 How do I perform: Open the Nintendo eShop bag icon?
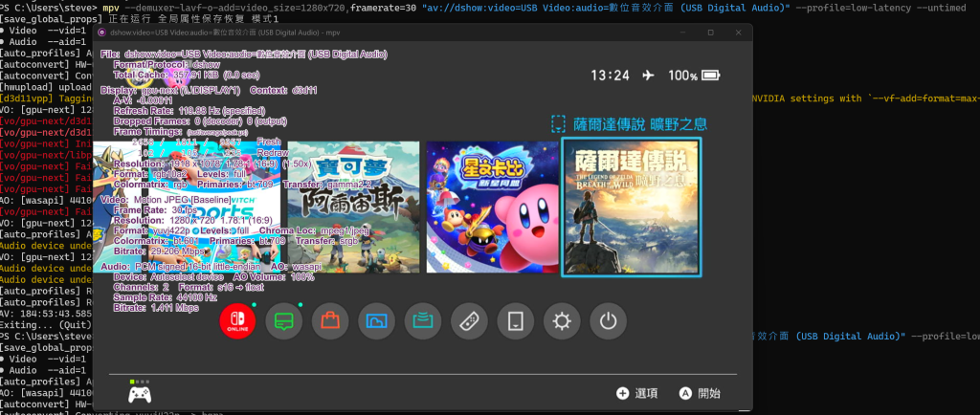tap(330, 321)
